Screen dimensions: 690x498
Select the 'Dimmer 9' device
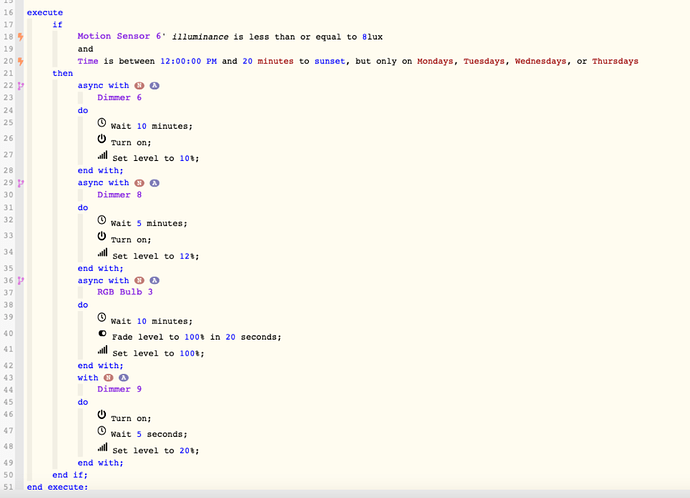click(119, 389)
